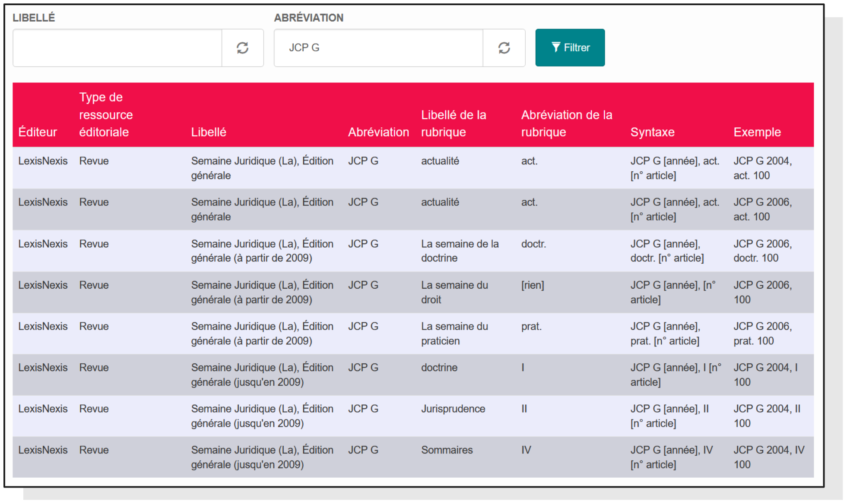
Task: Select the Syntaxe column header
Action: coord(652,132)
